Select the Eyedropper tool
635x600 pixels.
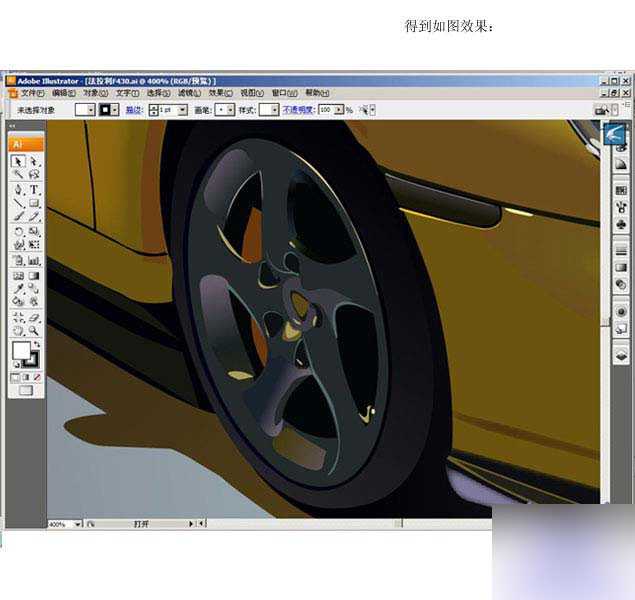point(18,288)
